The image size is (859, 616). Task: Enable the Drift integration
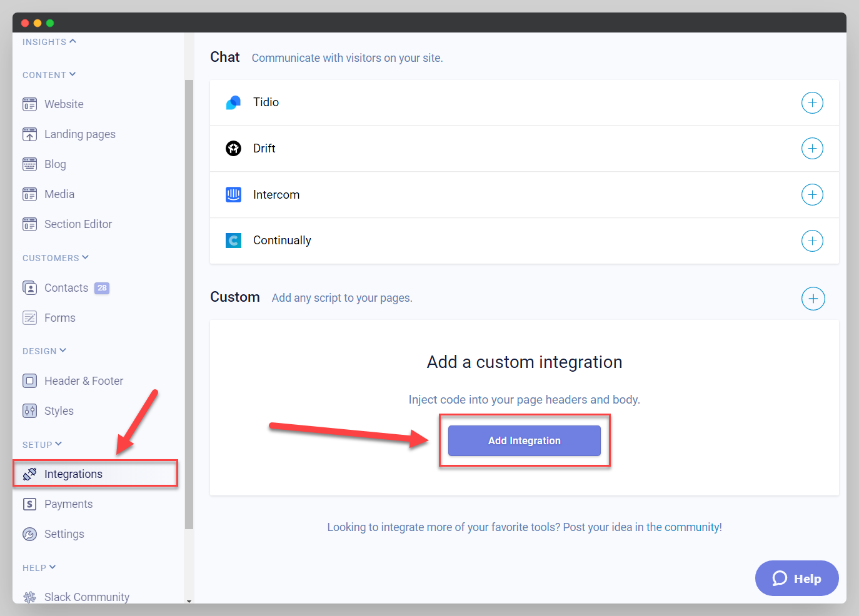(812, 148)
